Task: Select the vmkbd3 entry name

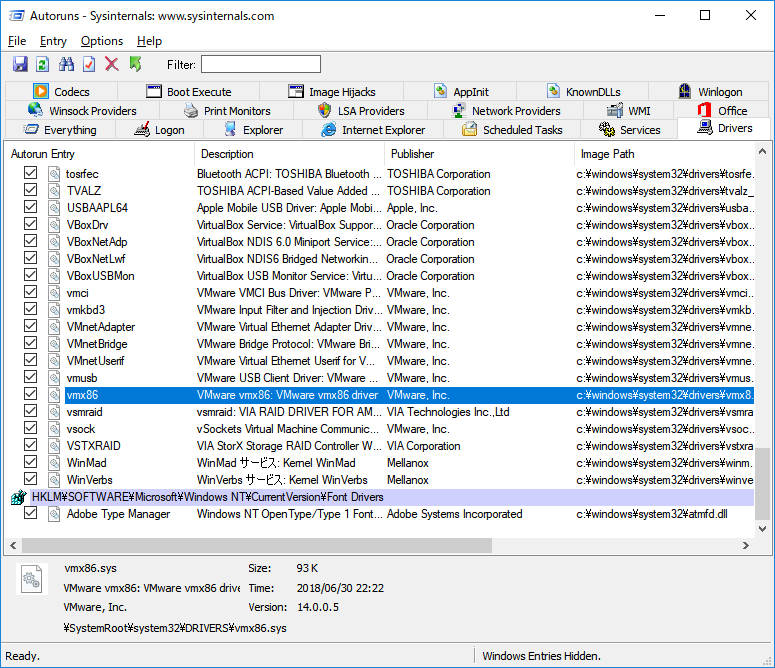Action: tap(86, 310)
